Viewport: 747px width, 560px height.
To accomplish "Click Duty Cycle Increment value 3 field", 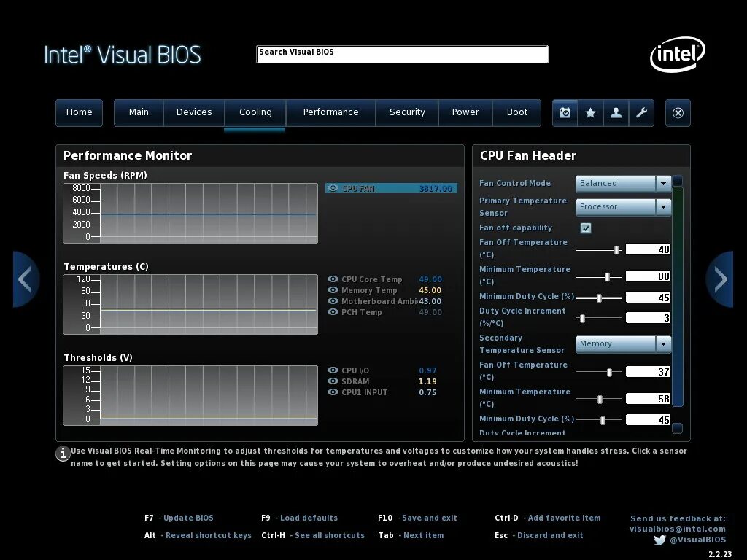I will [648, 318].
